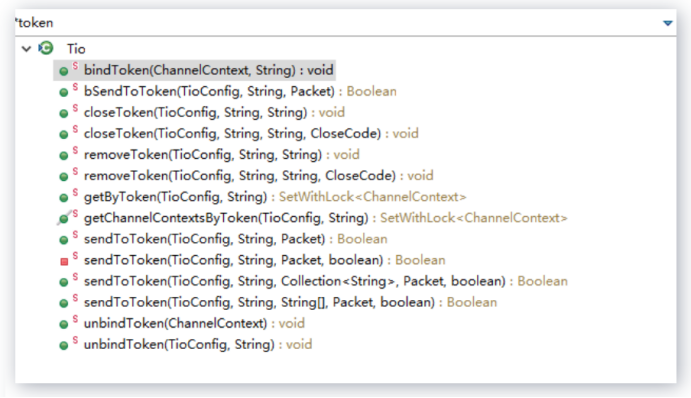Click the green icon beside unbindToken(ChannelContext)
This screenshot has height=398, width=691.
click(x=64, y=324)
